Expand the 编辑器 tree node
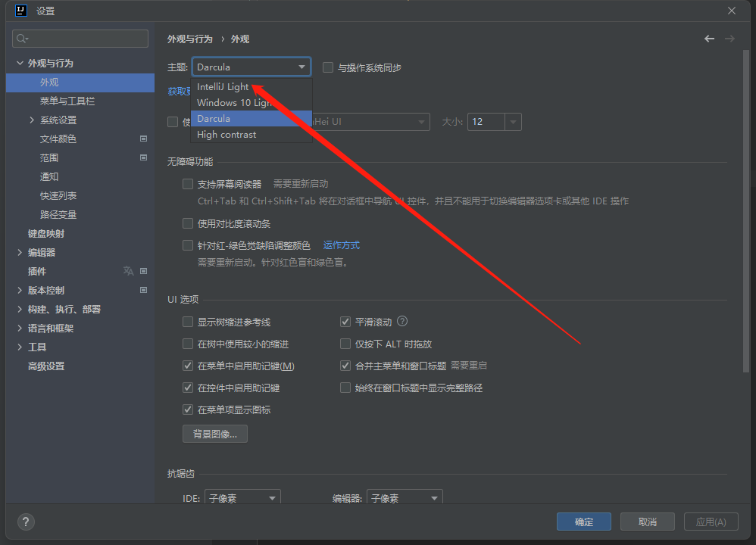This screenshot has width=756, height=545. coord(20,253)
